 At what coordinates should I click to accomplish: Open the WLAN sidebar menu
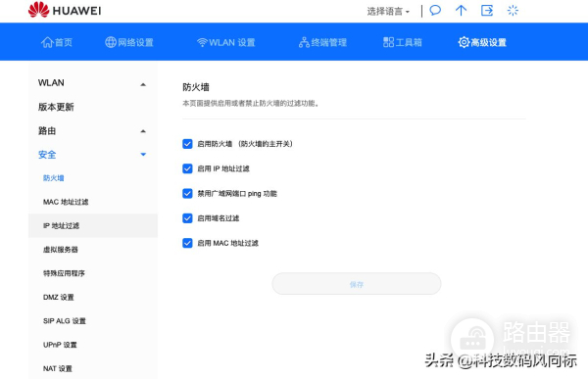click(x=51, y=83)
